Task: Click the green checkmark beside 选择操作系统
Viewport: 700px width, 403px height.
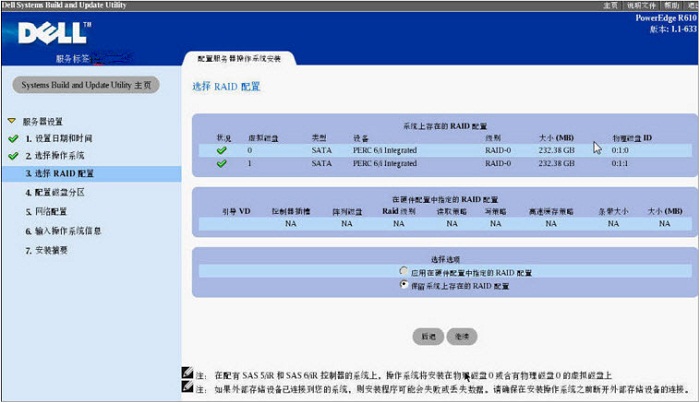Action: click(13, 156)
